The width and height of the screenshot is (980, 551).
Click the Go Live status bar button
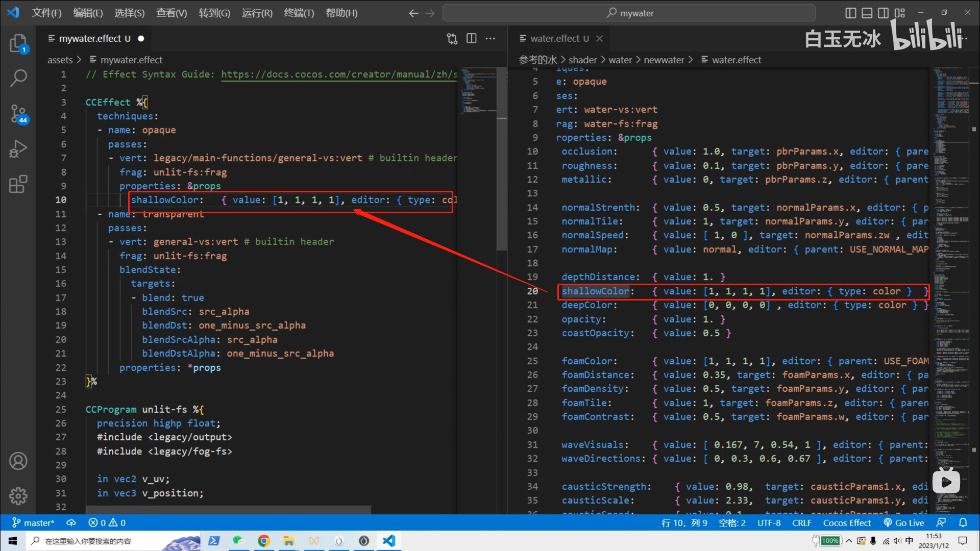(x=904, y=522)
